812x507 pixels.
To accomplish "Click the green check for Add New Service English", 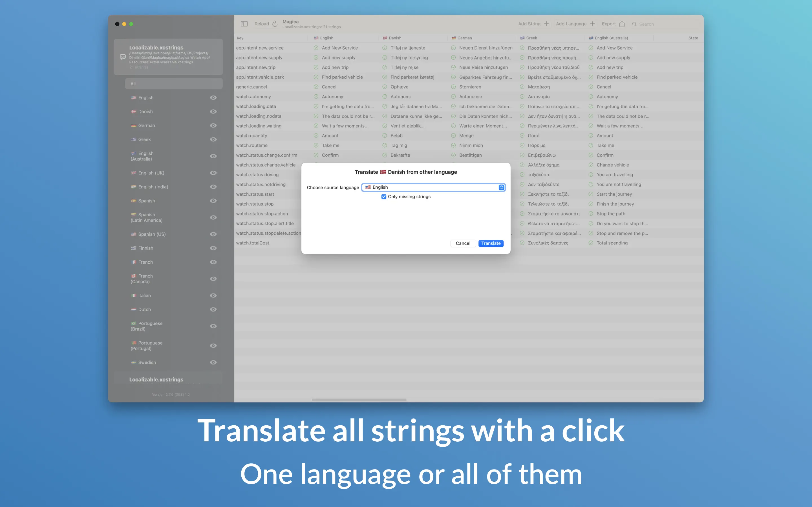I will click(316, 48).
